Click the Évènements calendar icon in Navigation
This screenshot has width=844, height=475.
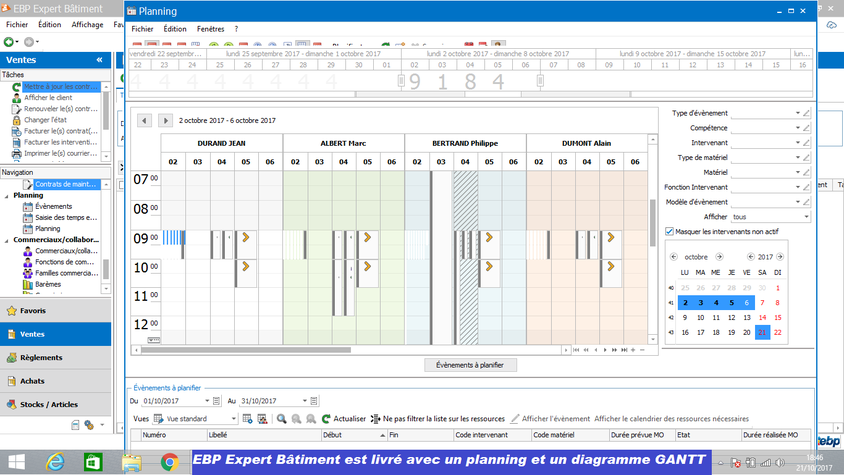[28, 207]
